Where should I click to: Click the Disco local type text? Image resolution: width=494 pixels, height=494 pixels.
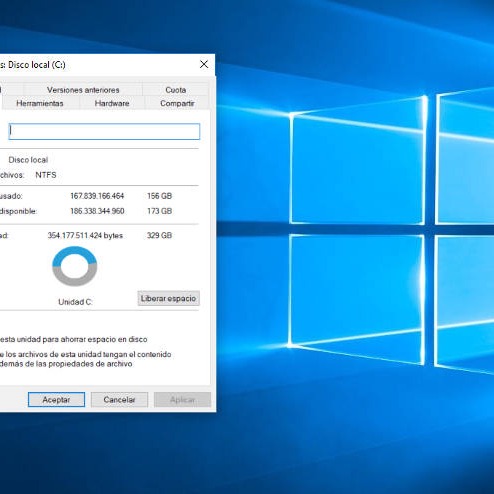click(28, 160)
